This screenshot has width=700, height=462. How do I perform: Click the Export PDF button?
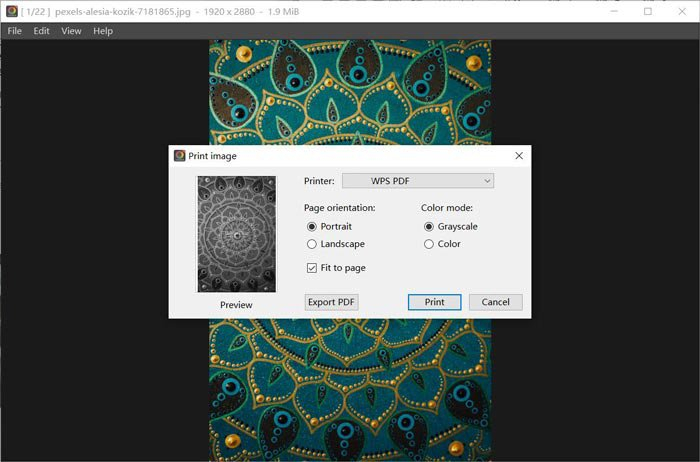click(x=331, y=302)
